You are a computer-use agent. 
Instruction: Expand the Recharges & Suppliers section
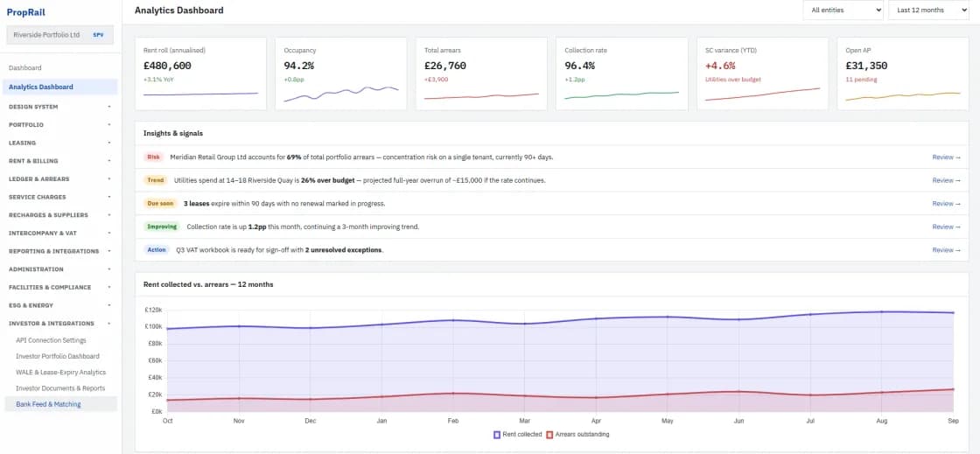(x=60, y=215)
